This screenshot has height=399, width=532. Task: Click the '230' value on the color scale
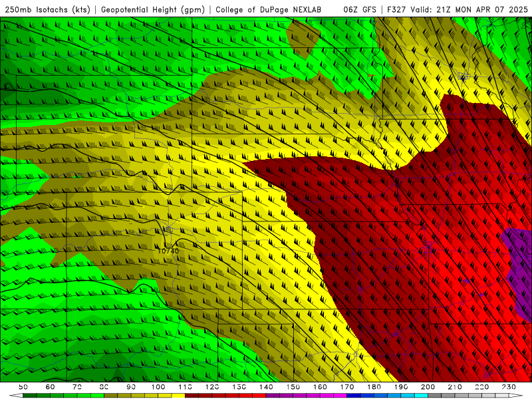pos(509,387)
